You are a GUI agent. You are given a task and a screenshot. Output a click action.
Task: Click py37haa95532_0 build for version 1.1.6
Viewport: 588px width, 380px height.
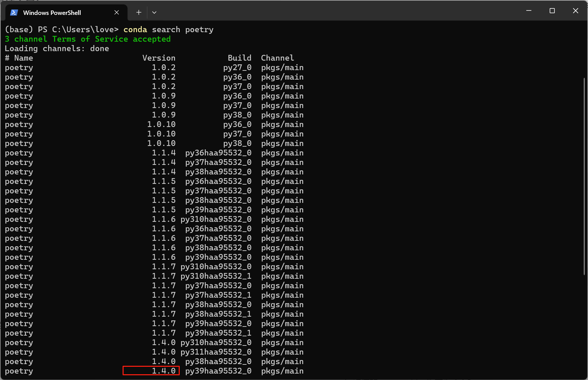pos(218,238)
